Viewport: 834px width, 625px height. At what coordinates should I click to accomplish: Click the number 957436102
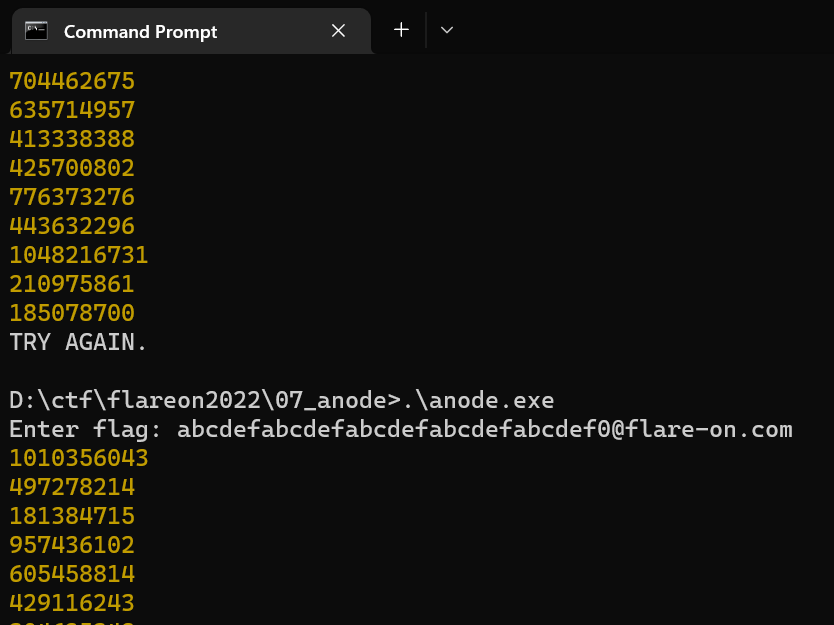tap(72, 546)
